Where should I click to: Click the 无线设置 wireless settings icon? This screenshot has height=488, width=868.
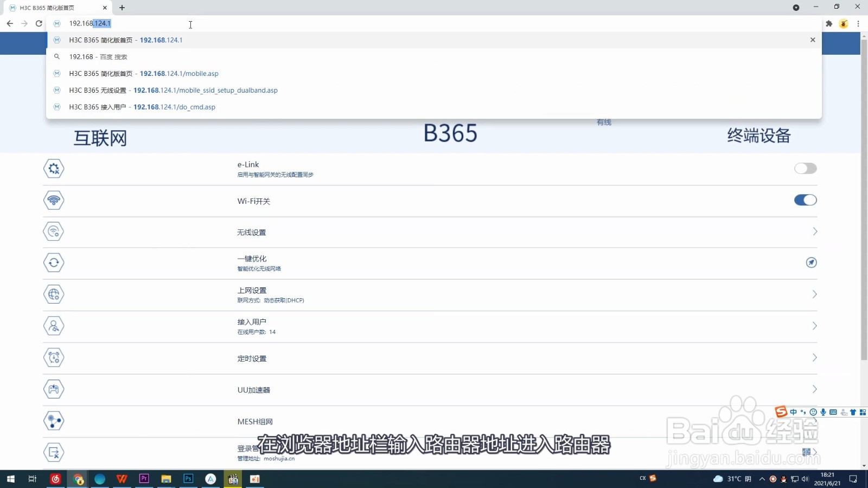pyautogui.click(x=54, y=232)
